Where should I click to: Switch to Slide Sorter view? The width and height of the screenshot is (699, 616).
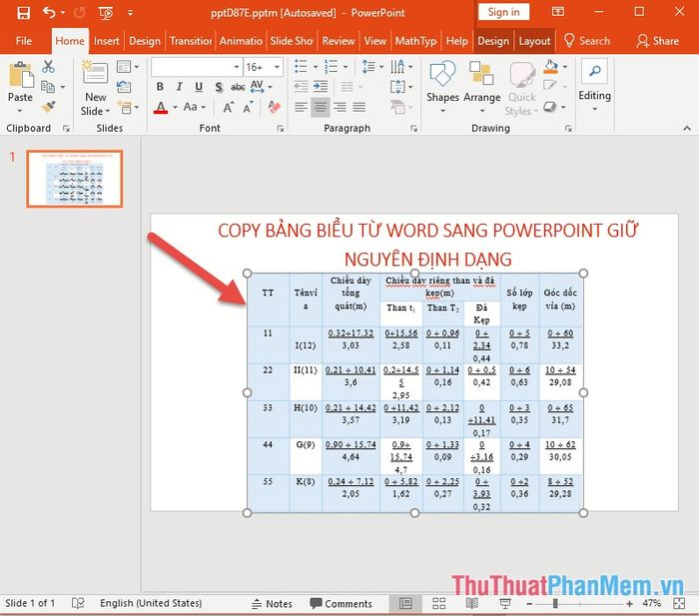[x=439, y=603]
